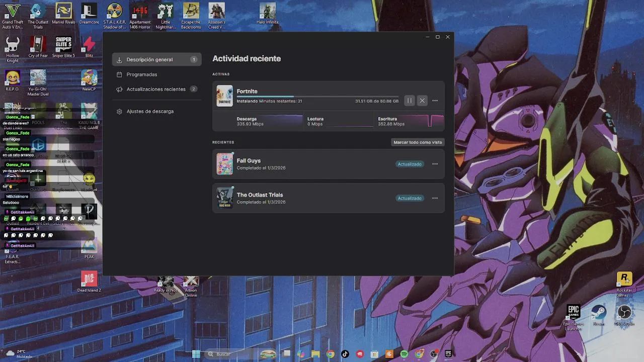Click the Hollow Knight desktop icon
Screen dimensions: 644x362
pyautogui.click(x=13, y=49)
